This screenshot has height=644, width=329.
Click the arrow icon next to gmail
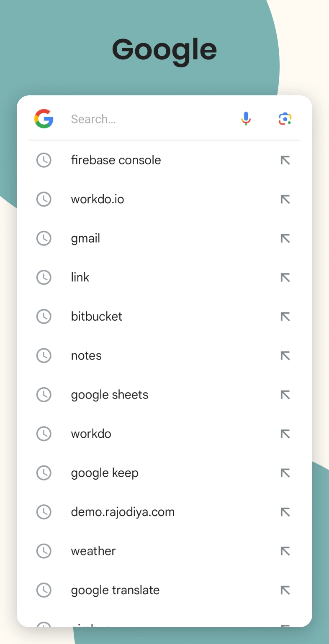tap(285, 238)
